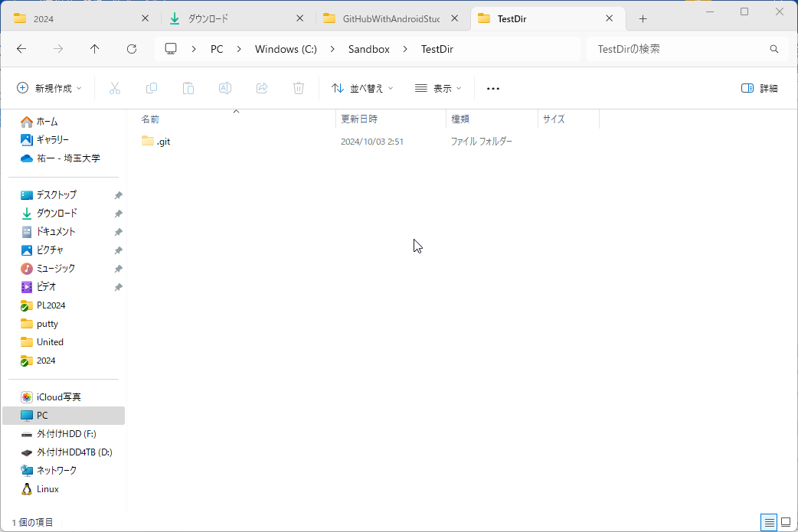The image size is (798, 532).
Task: Click the Rename icon in toolbar
Action: tap(225, 88)
